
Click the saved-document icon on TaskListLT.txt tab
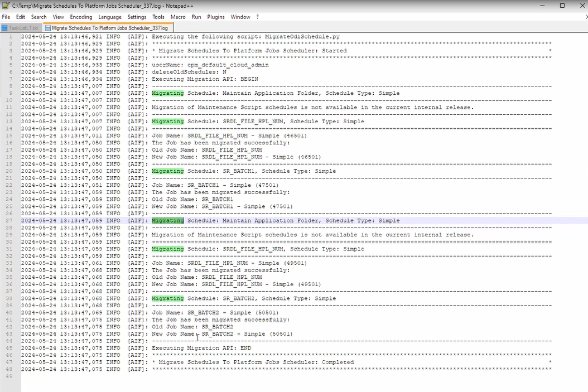click(4, 27)
